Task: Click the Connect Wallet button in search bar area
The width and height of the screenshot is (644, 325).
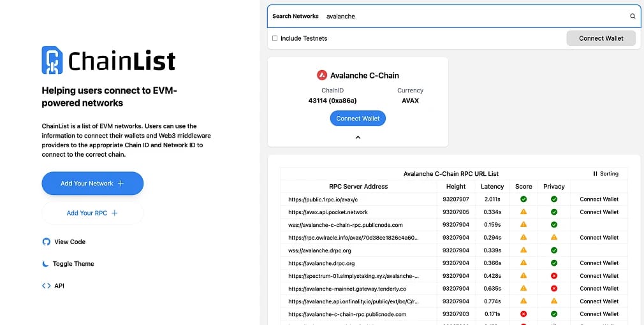Action: pyautogui.click(x=601, y=38)
